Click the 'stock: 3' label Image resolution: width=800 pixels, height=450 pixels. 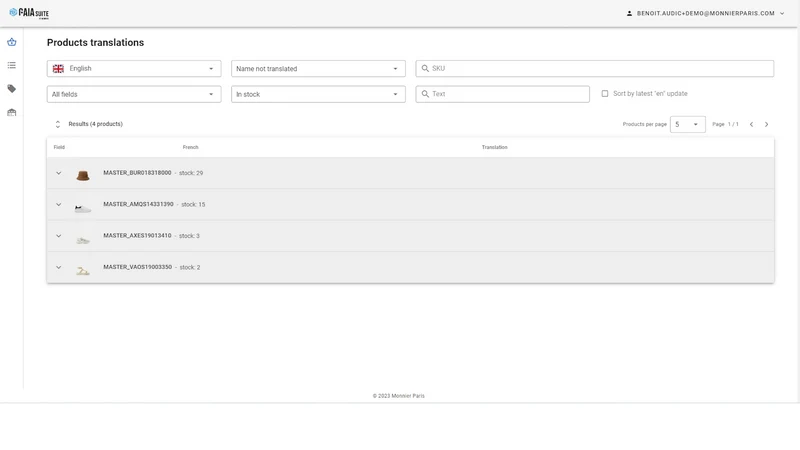coord(189,236)
